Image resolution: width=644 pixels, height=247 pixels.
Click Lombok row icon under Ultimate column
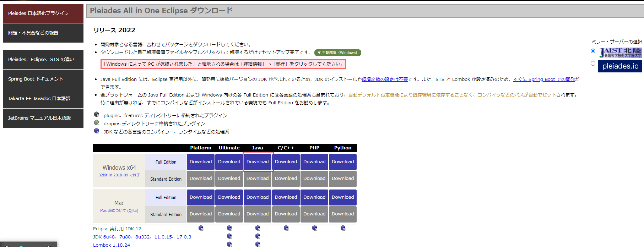pos(229,244)
